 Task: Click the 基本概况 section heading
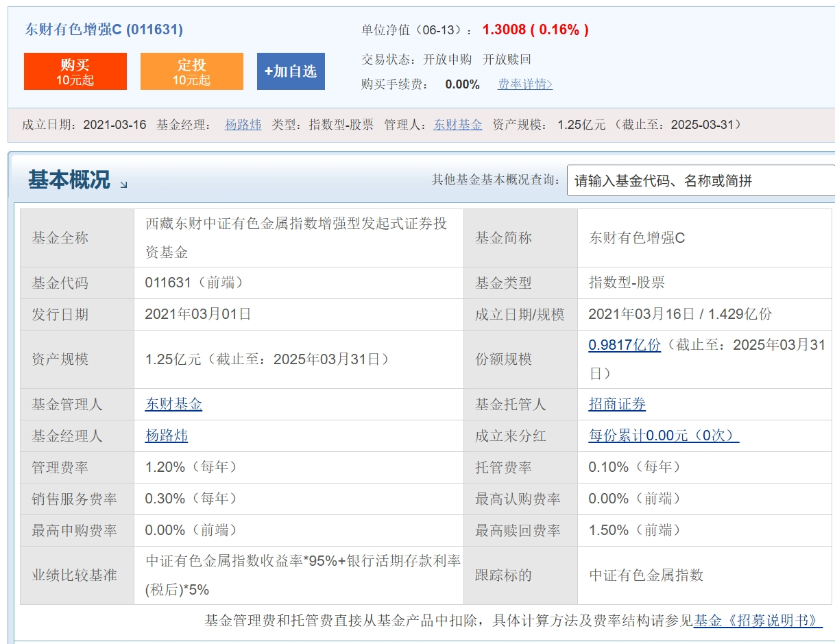click(x=69, y=180)
